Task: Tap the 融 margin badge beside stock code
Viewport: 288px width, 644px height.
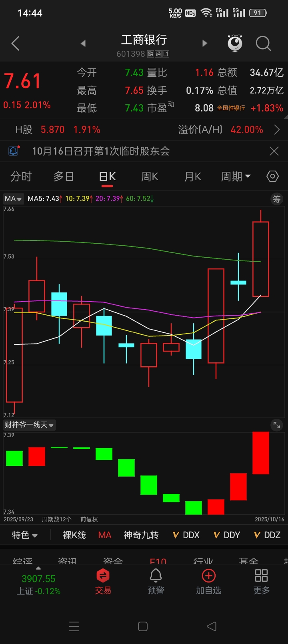Action: 151,54
